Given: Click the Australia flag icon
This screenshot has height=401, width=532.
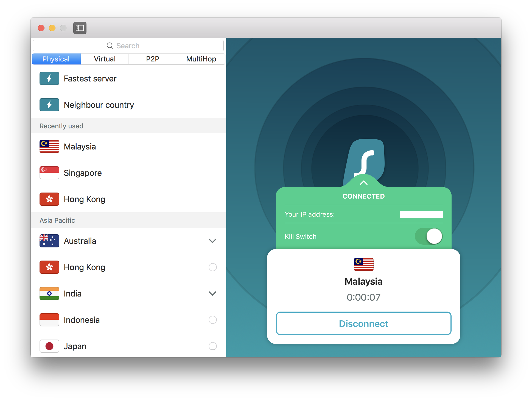Looking at the screenshot, I should point(49,241).
